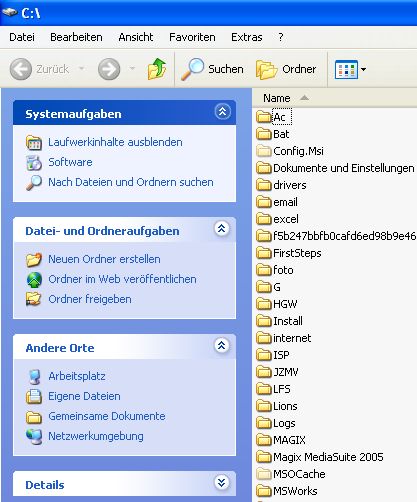Viewport: 417px width, 502px height.
Task: Expand the Details panel
Action: 222,482
